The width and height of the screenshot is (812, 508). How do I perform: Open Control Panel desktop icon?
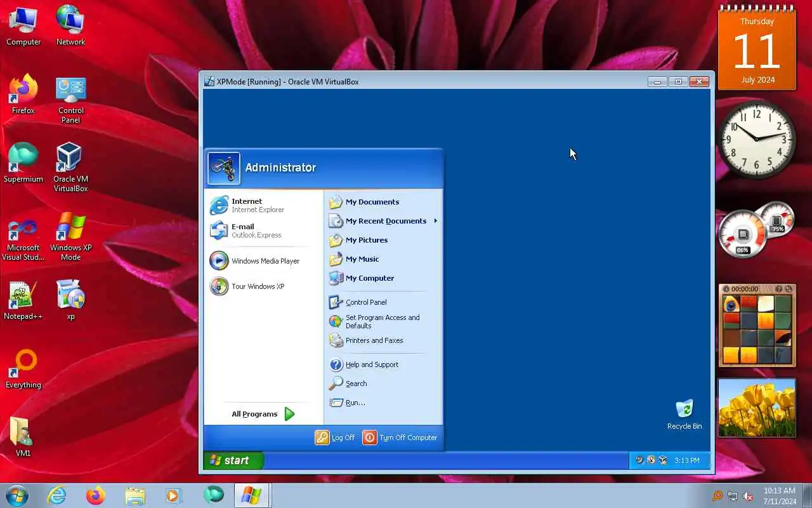[70, 99]
